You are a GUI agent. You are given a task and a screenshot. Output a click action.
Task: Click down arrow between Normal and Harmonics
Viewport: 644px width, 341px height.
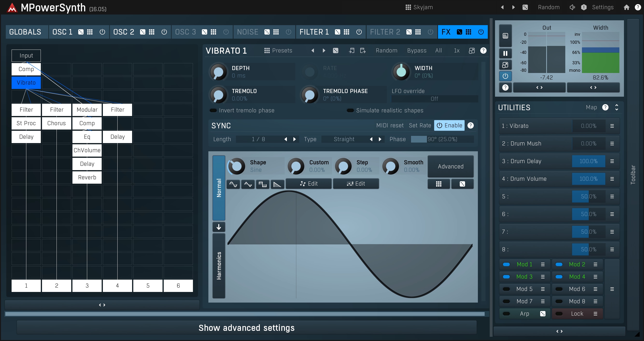coord(219,227)
